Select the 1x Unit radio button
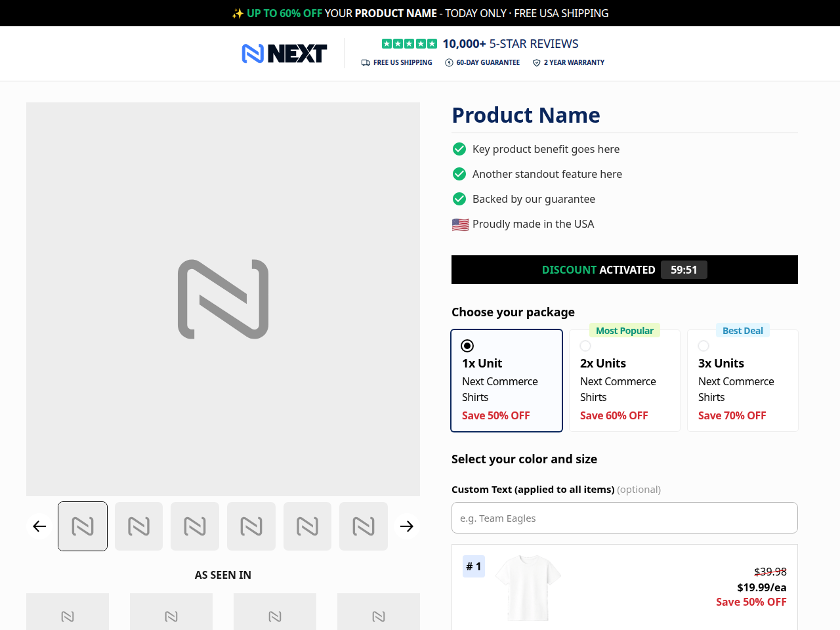Viewport: 840px width, 630px height. pos(467,346)
